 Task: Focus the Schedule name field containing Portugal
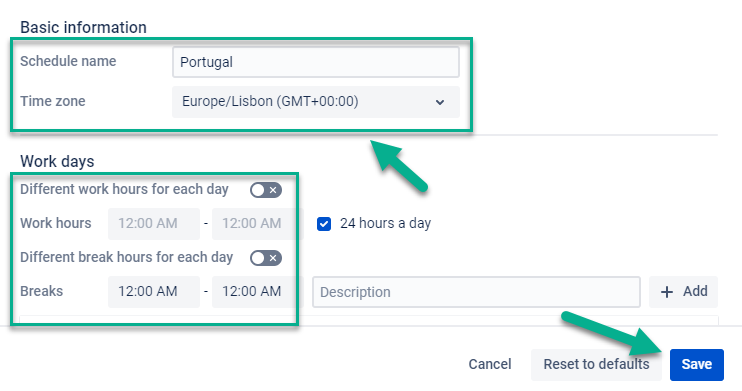[x=316, y=62]
